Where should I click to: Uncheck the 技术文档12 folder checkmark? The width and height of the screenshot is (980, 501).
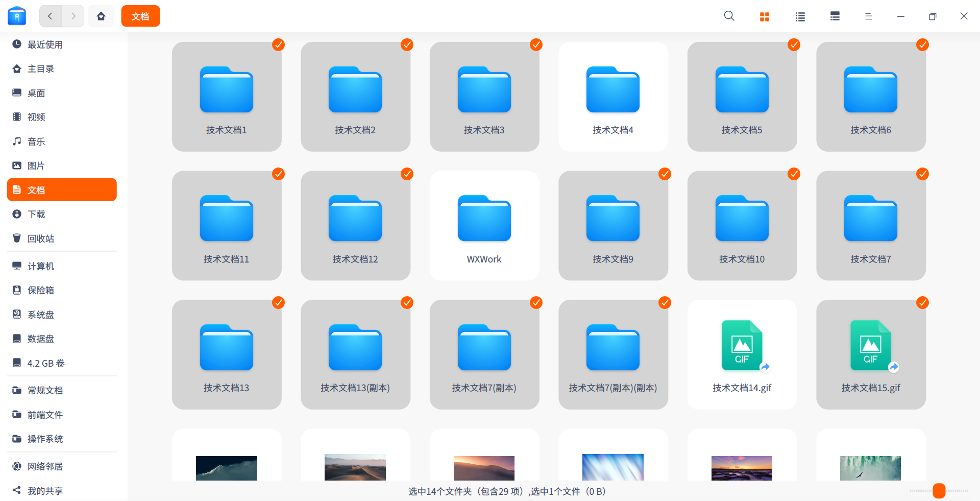coord(407,174)
